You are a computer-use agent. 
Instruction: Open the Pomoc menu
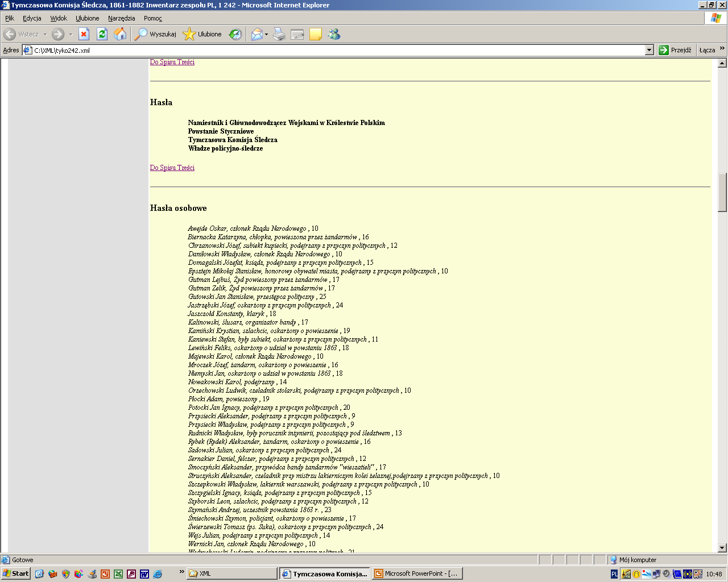[x=153, y=18]
